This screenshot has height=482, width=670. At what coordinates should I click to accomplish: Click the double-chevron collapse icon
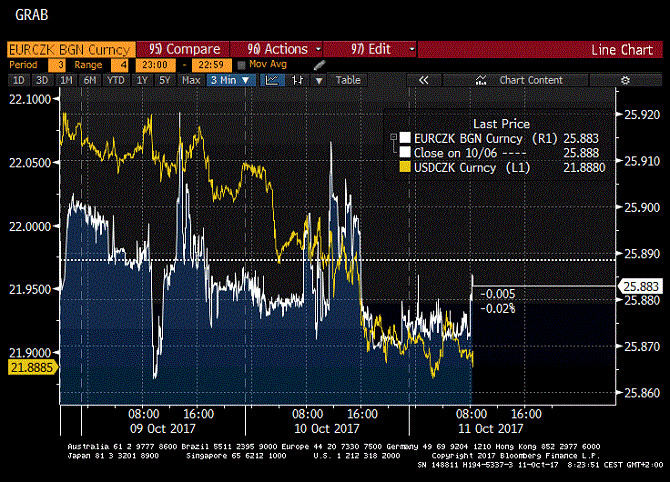coord(423,80)
